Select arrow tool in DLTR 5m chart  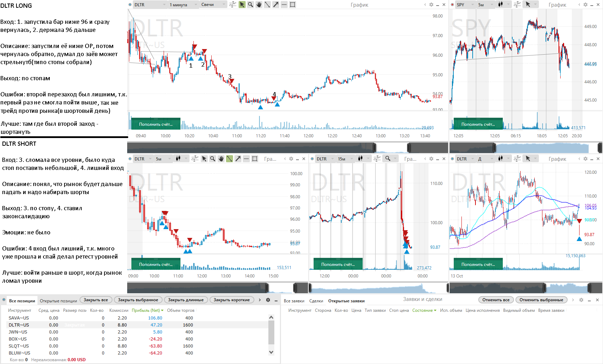(x=238, y=159)
